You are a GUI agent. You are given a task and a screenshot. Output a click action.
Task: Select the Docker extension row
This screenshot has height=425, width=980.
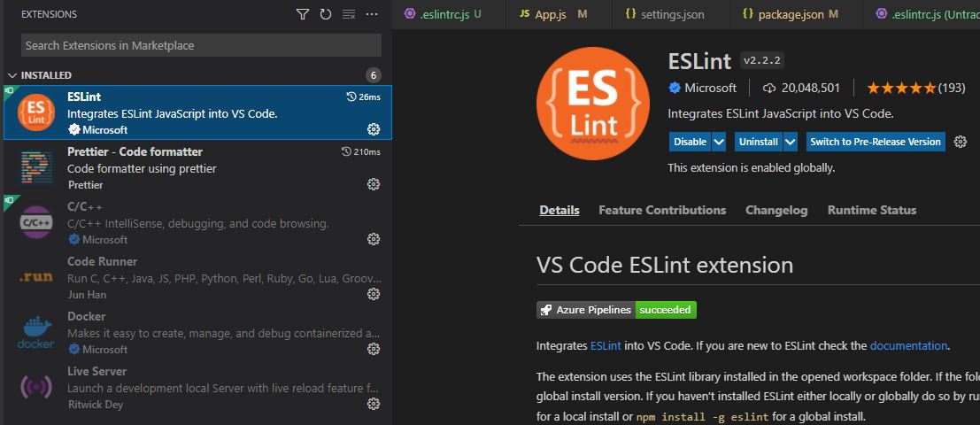coord(198,332)
